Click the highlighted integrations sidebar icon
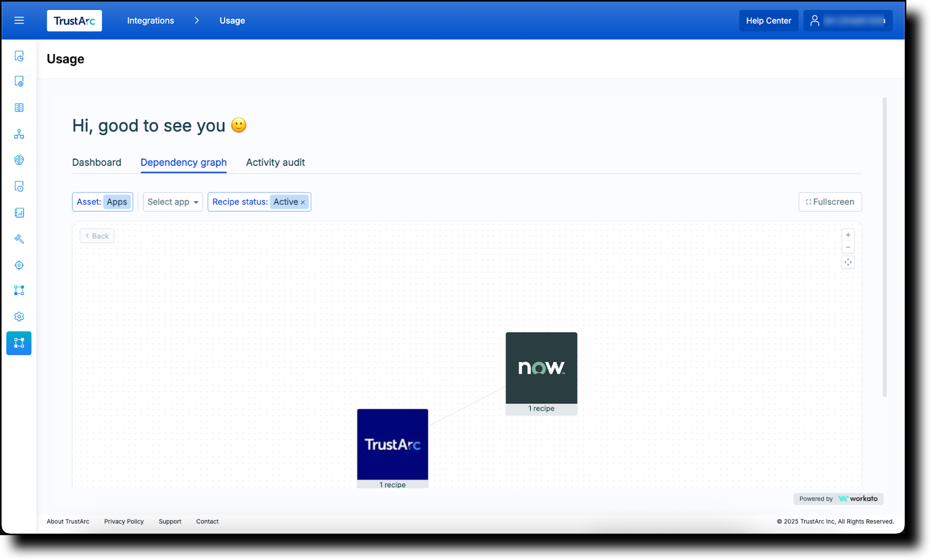The image size is (931, 560). [x=19, y=343]
